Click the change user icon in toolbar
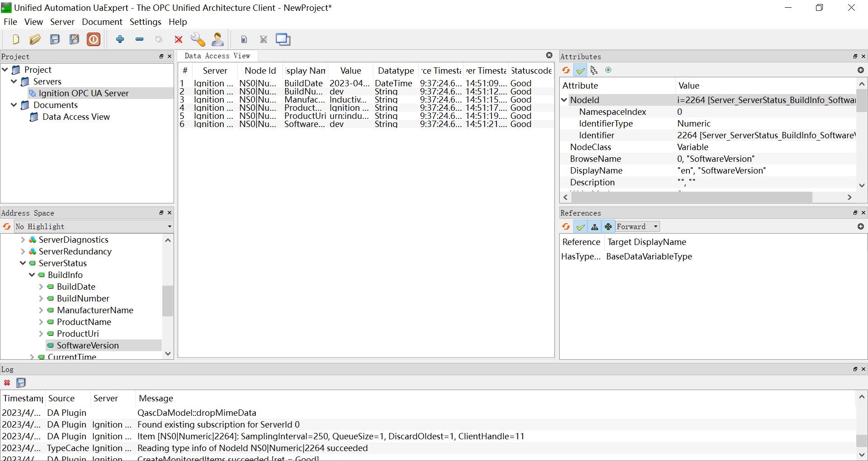The height and width of the screenshot is (461, 868). click(x=217, y=40)
